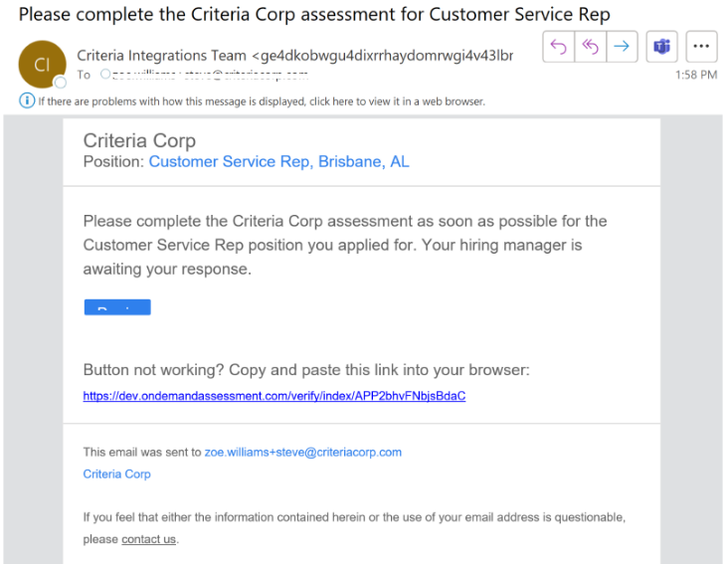Click the recipient presence circle beside To
The image size is (728, 567).
coord(105,75)
